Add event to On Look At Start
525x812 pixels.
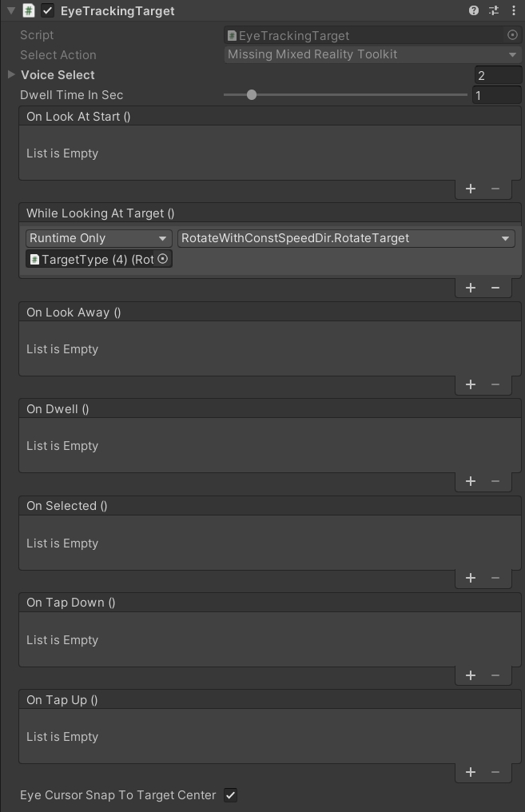(471, 189)
